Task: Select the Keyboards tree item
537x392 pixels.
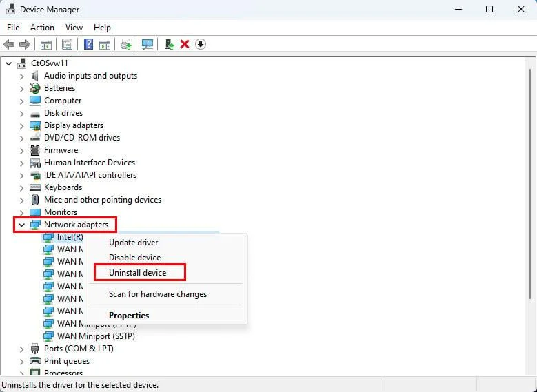Action: (63, 187)
